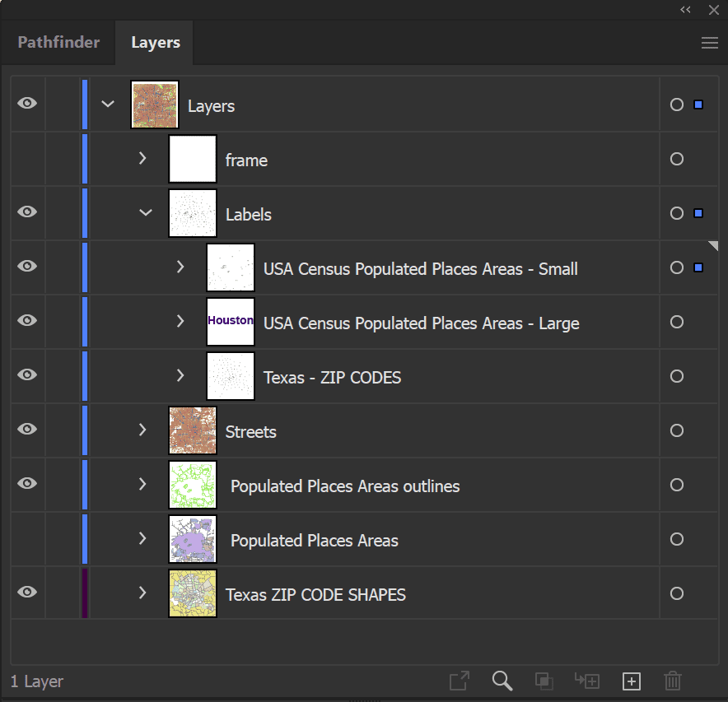
Task: Click target circle for Populated Places Areas
Action: (676, 539)
